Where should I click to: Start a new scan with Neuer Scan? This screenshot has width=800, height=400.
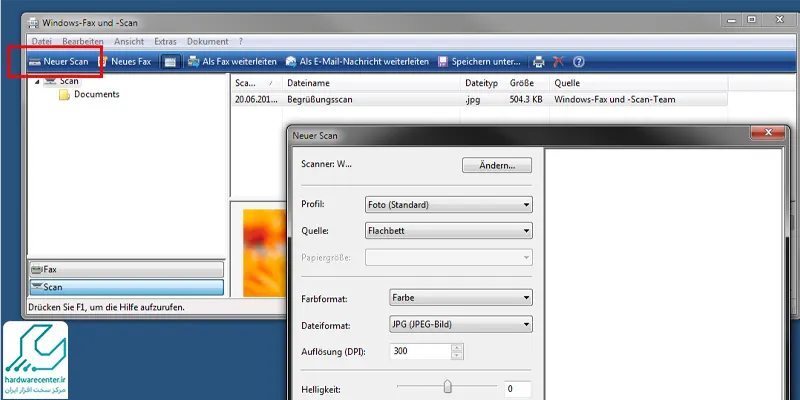click(x=58, y=62)
